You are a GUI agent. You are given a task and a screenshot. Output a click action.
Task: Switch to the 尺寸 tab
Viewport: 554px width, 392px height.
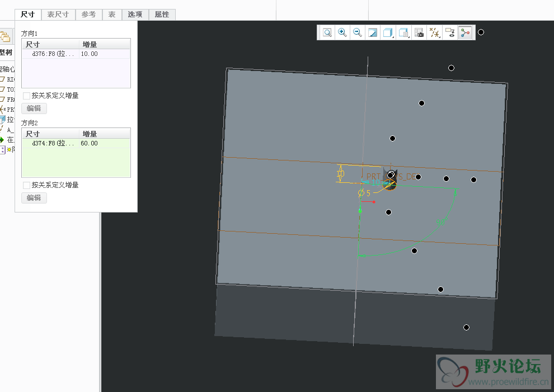coord(28,15)
